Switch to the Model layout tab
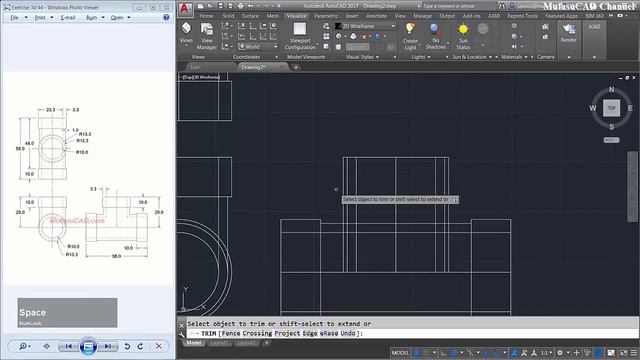The height and width of the screenshot is (360, 640). 194,343
